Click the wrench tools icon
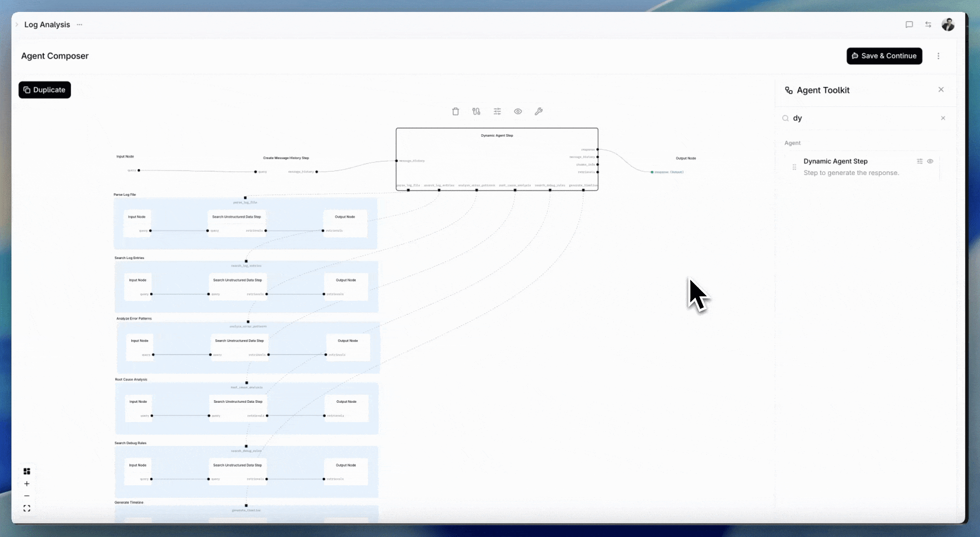 point(538,111)
